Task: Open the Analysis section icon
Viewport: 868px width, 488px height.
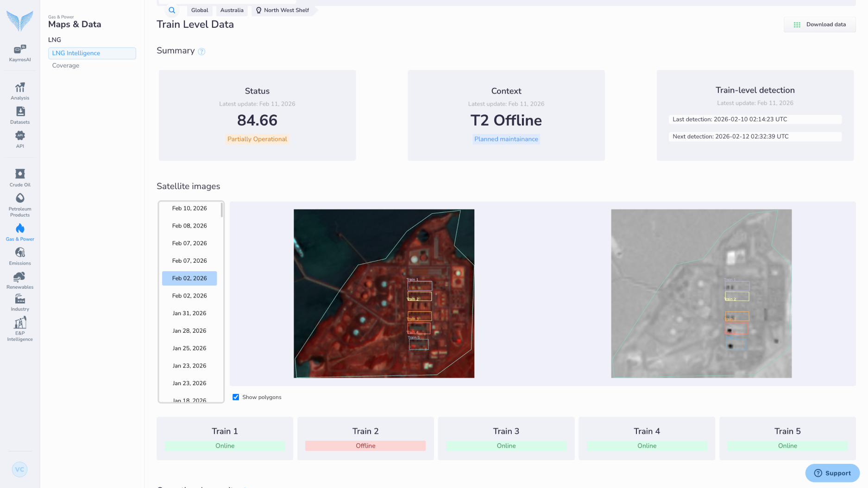Action: coord(20,88)
